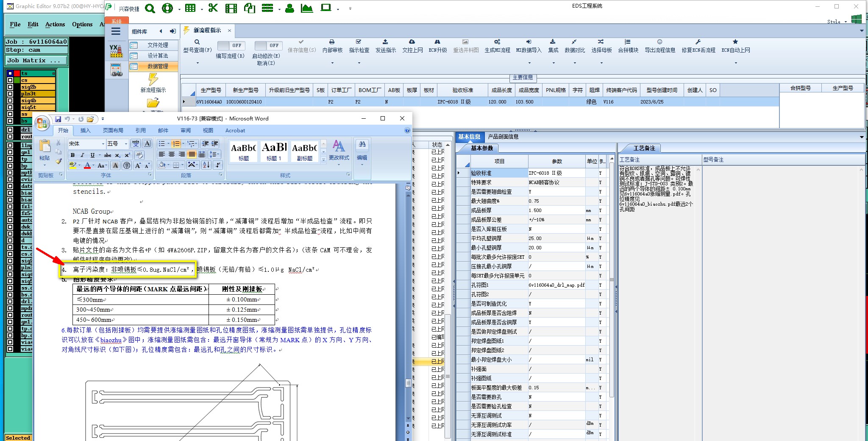Click the green scissors icon in quick toolbar

point(213,8)
